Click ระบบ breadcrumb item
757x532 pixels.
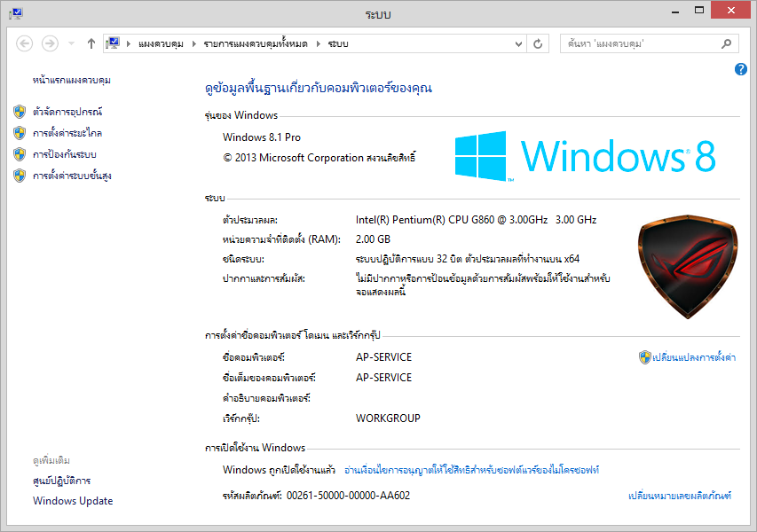tap(338, 44)
